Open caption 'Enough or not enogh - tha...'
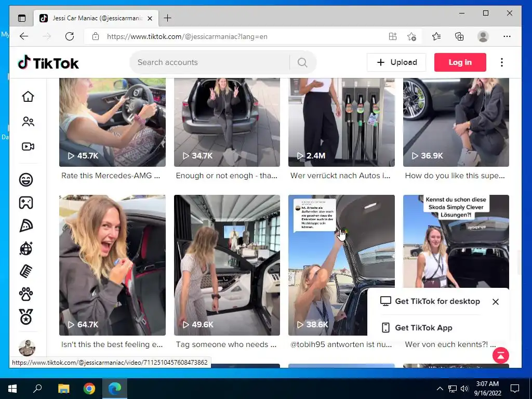This screenshot has height=399, width=532. [227, 176]
